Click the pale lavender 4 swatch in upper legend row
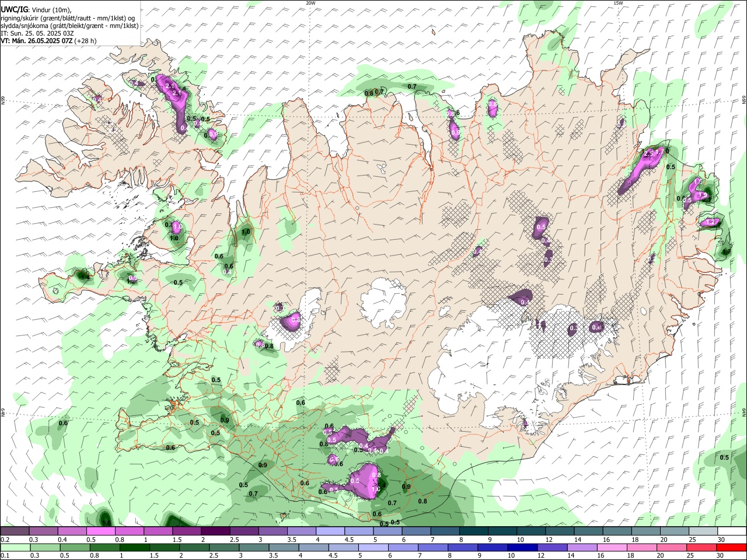The width and height of the screenshot is (747, 560). (330, 531)
